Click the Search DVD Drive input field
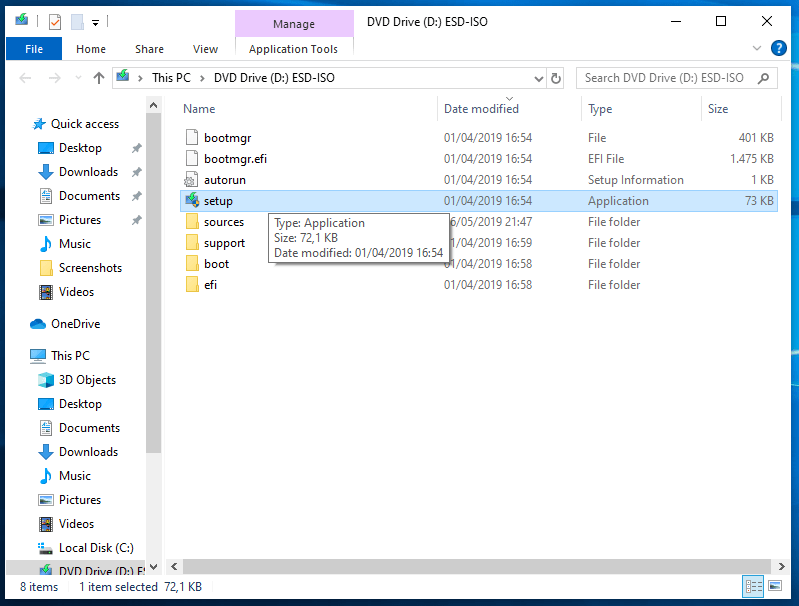This screenshot has width=799, height=606. [x=664, y=78]
